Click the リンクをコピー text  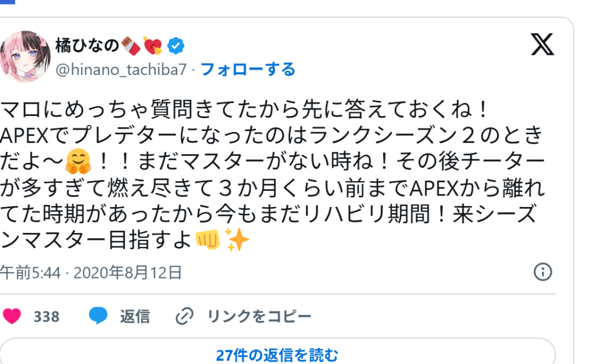(x=259, y=317)
